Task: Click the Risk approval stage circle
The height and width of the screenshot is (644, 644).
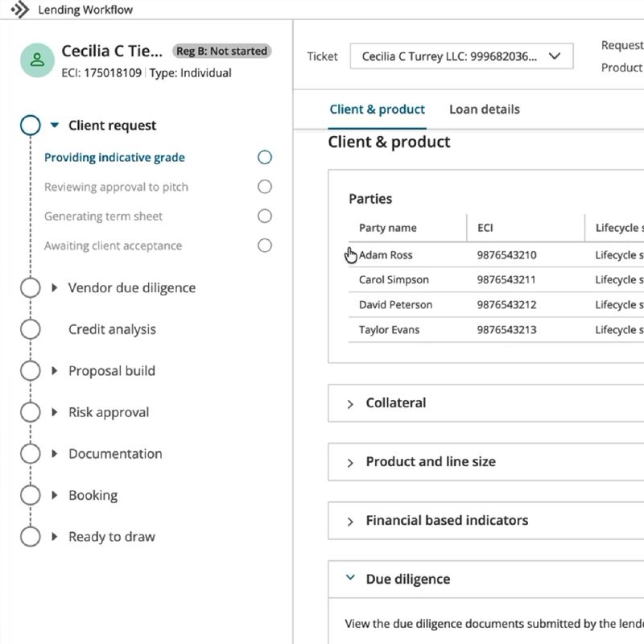Action: click(31, 412)
